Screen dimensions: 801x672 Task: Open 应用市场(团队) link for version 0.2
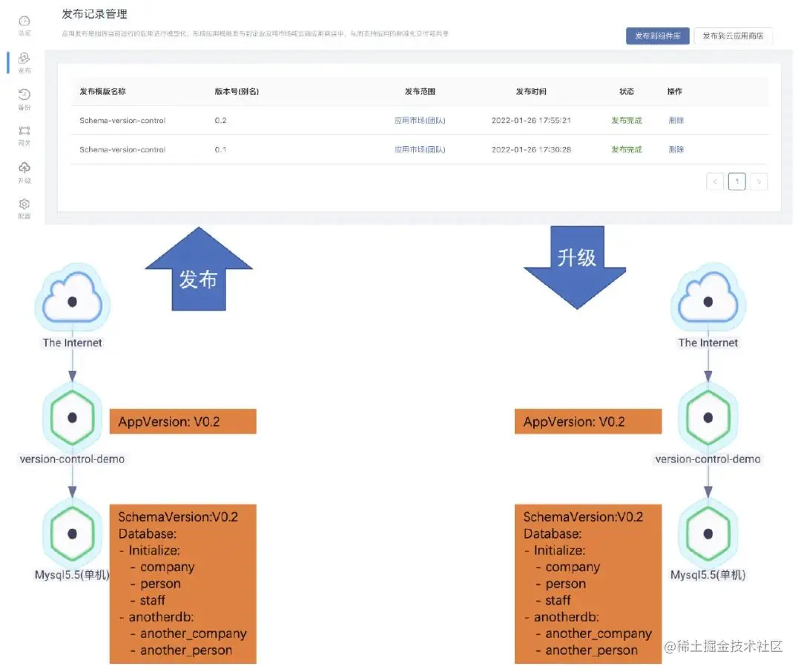pos(420,121)
